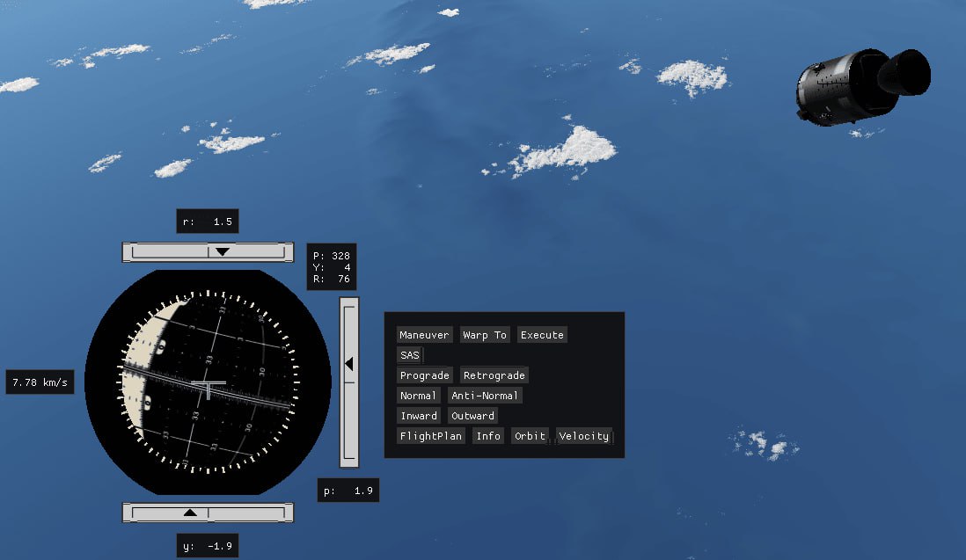Image resolution: width=966 pixels, height=560 pixels.
Task: Select the Prograde orientation mode
Action: pyautogui.click(x=424, y=375)
